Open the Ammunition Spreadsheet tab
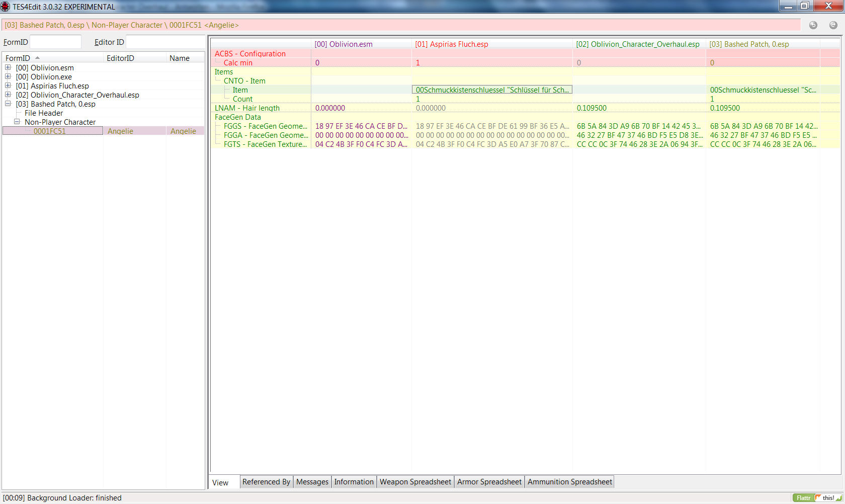This screenshot has width=845, height=504. click(x=569, y=482)
